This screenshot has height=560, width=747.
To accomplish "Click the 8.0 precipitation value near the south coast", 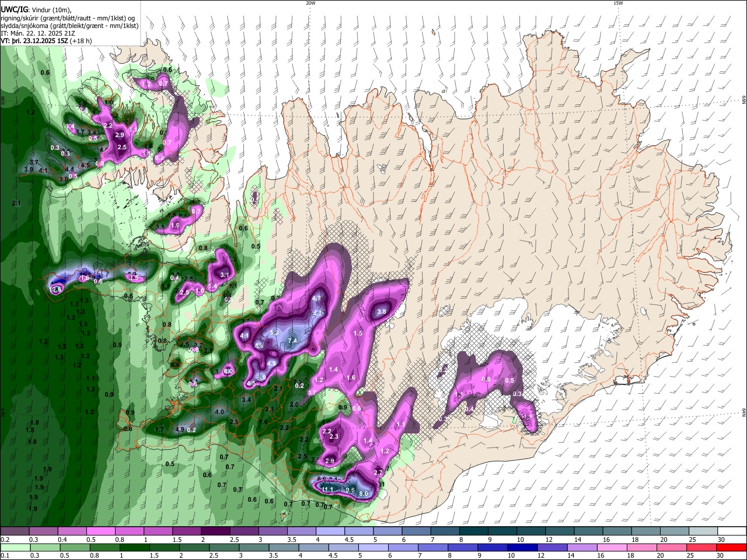I will (364, 494).
